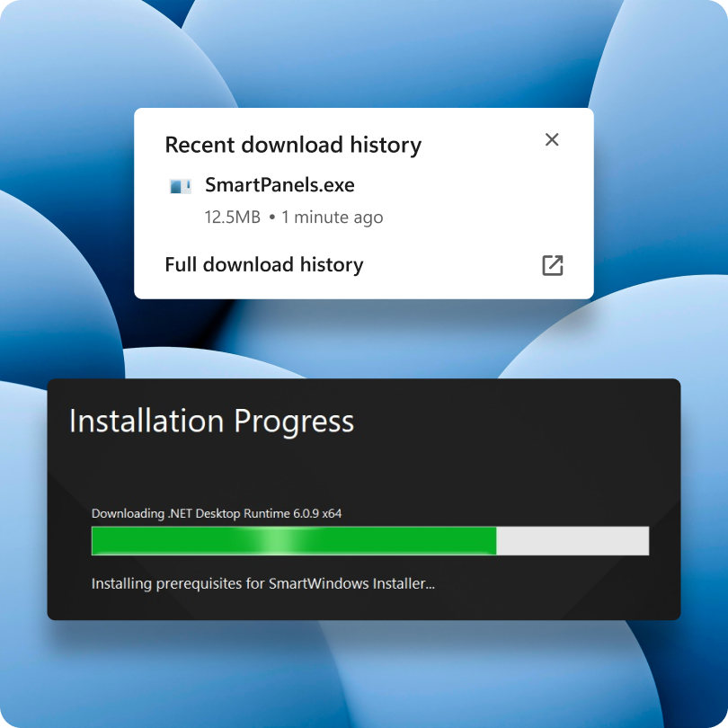Click the green filled portion of progress bar
728x728 pixels.
pyautogui.click(x=294, y=540)
